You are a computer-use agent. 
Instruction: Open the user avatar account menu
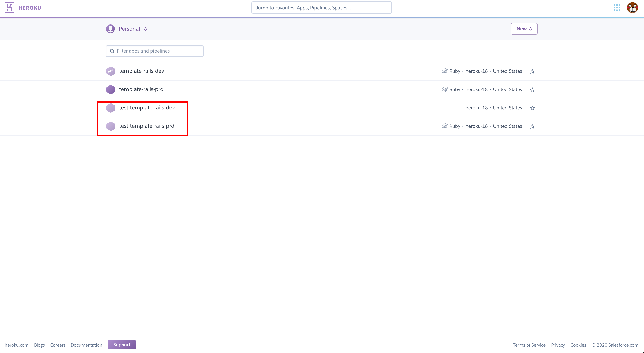tap(632, 8)
